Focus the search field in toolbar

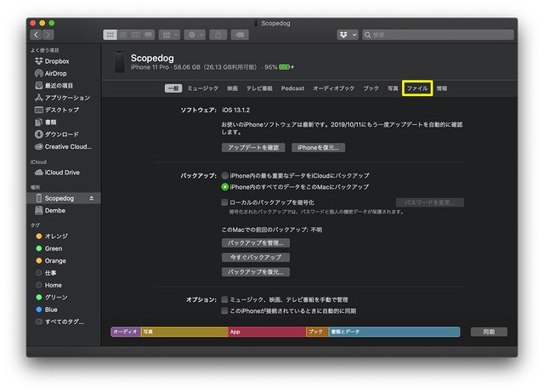[x=438, y=35]
